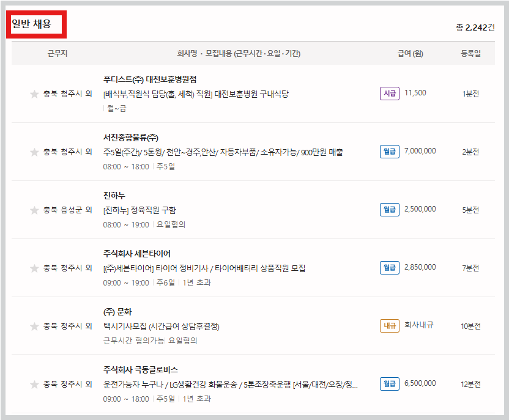Image resolution: width=509 pixels, height=420 pixels.
Task: Favorite the 주식회사 극동글로비스 listing
Action: coord(34,385)
